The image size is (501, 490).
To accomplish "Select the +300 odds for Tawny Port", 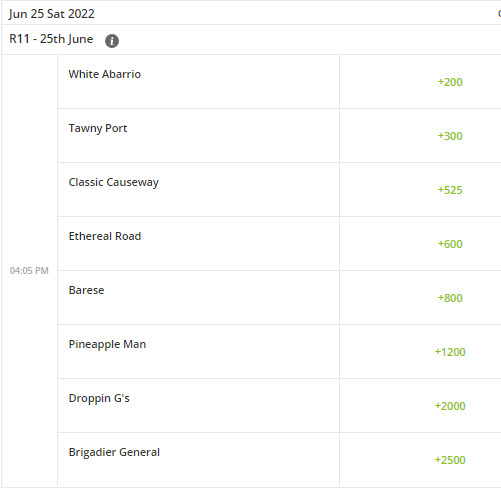I will (x=450, y=136).
